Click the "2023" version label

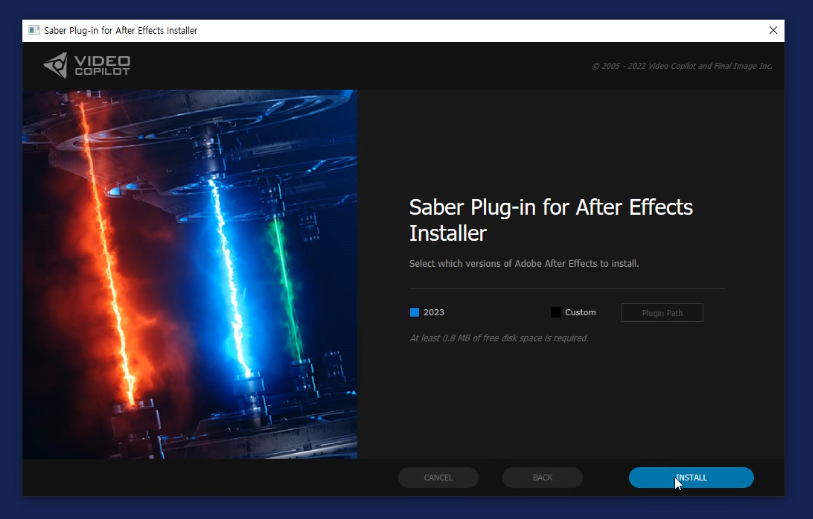click(x=434, y=312)
